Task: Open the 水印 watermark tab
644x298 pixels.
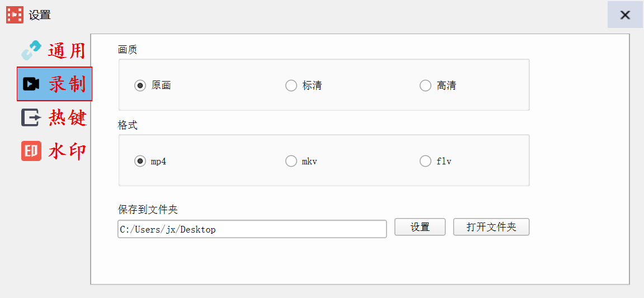Action: (x=67, y=152)
